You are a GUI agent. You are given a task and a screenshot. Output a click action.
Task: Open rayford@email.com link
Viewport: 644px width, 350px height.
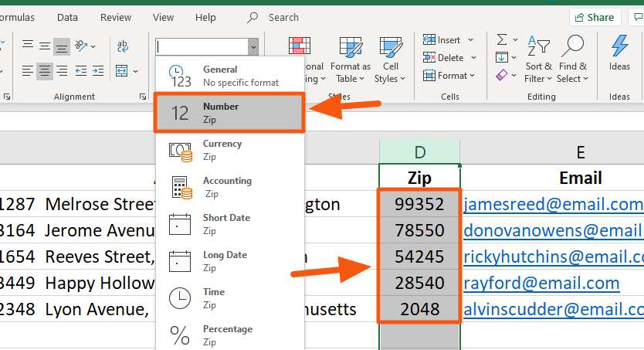(541, 283)
